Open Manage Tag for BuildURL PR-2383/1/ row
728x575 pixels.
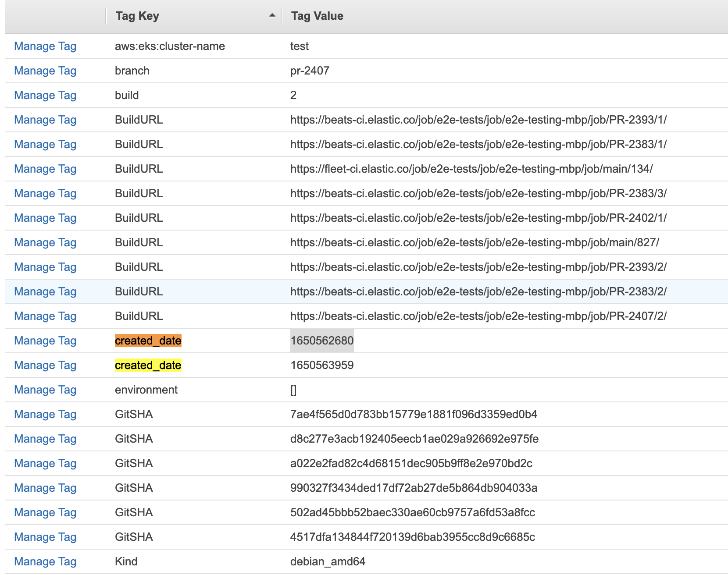coord(45,144)
